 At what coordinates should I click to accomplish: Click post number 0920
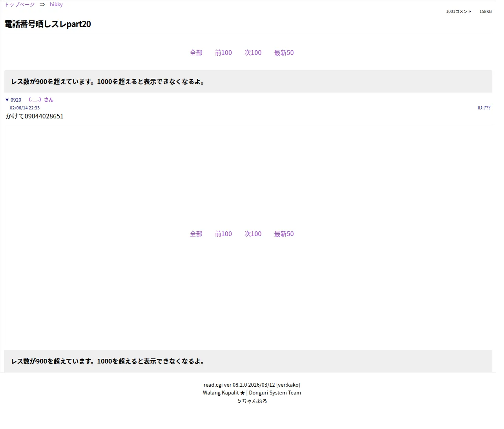point(16,100)
